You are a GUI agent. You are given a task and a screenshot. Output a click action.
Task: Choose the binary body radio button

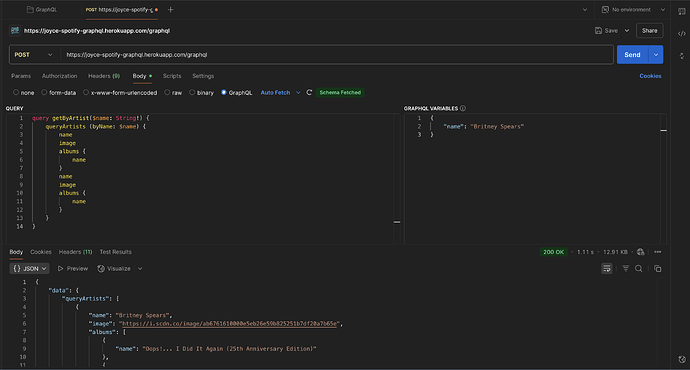[192, 92]
